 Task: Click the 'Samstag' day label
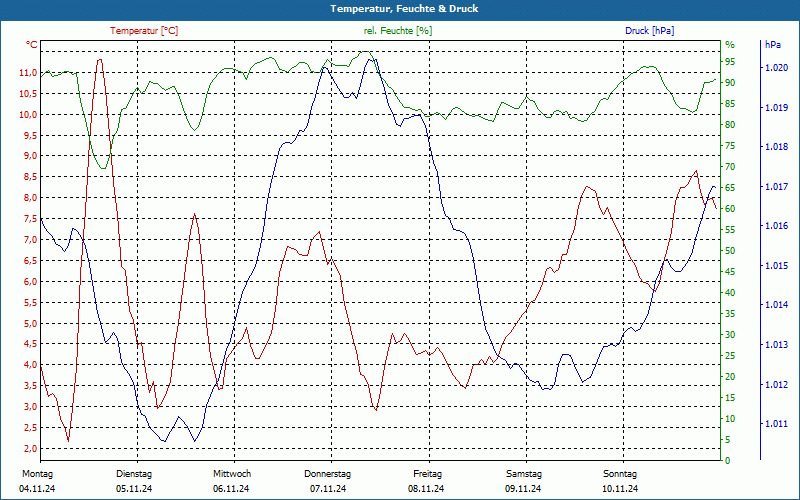[524, 474]
